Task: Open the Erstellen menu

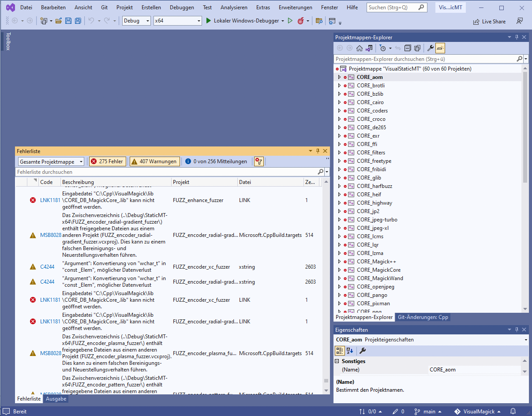Action: (x=151, y=7)
